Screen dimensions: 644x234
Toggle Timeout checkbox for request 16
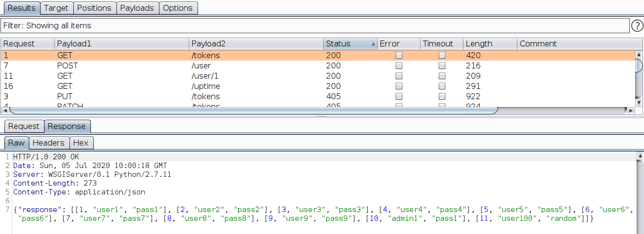tap(442, 86)
